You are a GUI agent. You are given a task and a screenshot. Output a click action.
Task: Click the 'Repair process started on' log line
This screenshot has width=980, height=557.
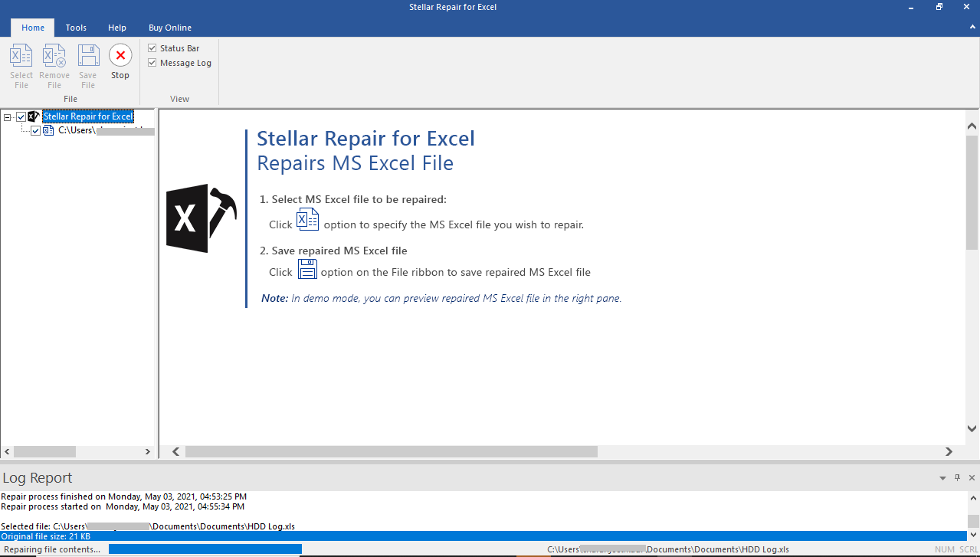pyautogui.click(x=123, y=506)
